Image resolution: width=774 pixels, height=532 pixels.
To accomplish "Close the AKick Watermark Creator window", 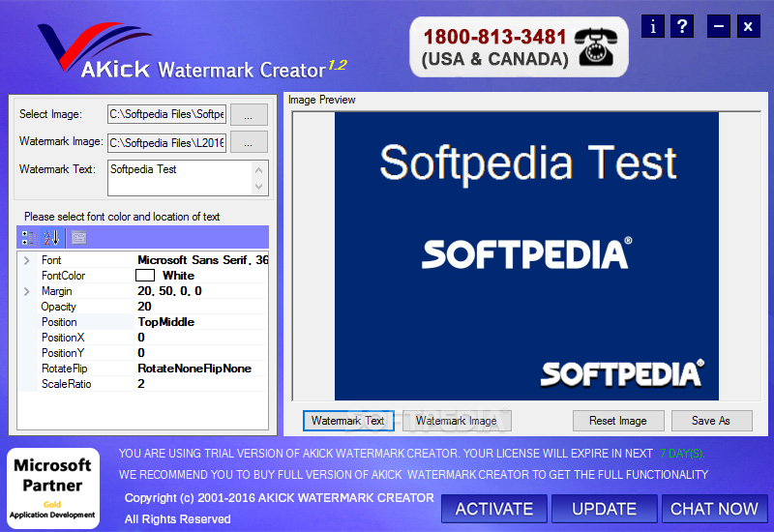I will 748,26.
